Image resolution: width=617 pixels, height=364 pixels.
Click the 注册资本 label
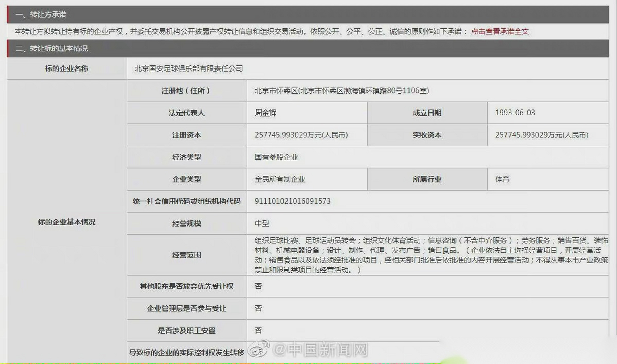click(186, 135)
